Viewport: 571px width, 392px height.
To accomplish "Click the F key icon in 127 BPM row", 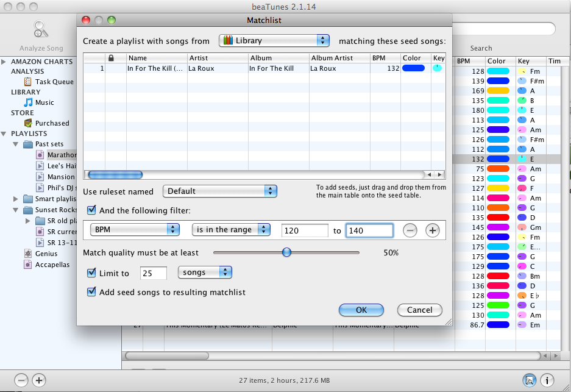I will coord(522,188).
